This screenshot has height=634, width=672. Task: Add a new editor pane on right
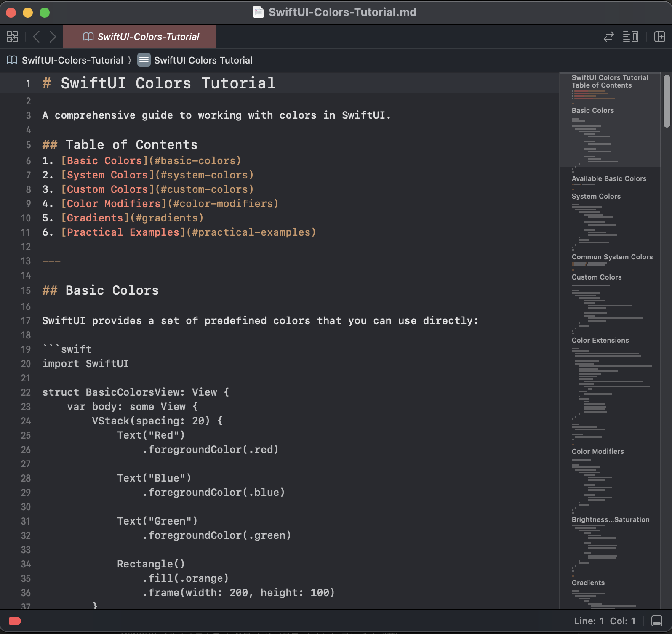tap(660, 37)
